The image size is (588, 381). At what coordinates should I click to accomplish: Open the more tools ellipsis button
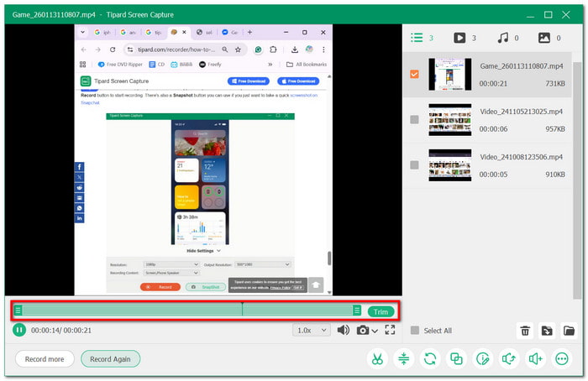pyautogui.click(x=562, y=358)
